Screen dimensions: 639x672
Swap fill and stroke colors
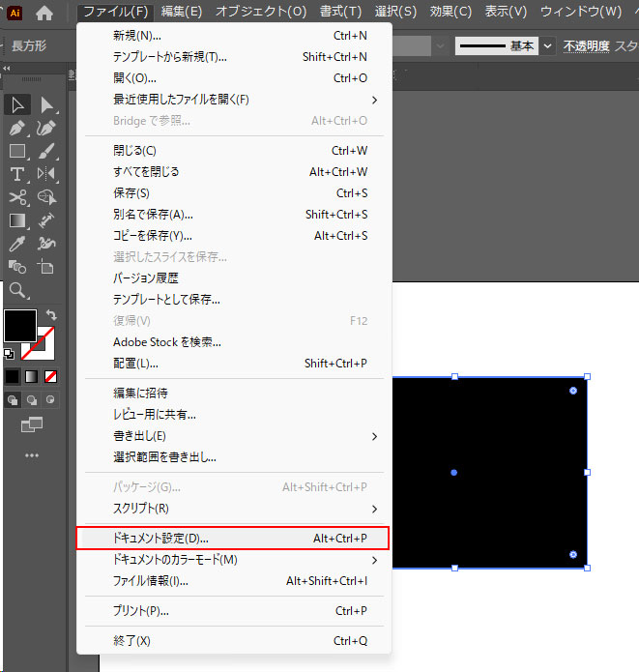click(51, 315)
